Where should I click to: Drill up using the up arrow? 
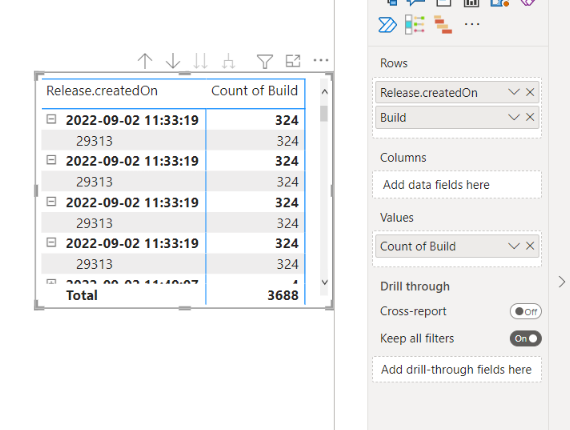(145, 61)
